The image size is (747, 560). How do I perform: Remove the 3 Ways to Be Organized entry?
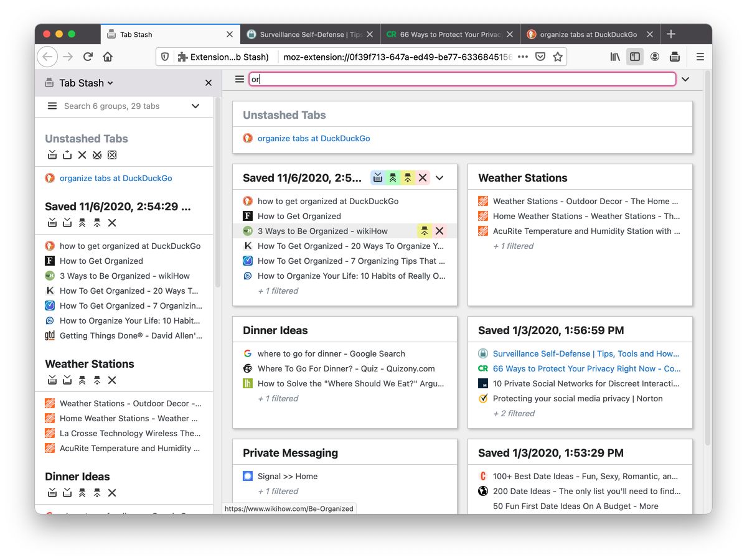[439, 230]
